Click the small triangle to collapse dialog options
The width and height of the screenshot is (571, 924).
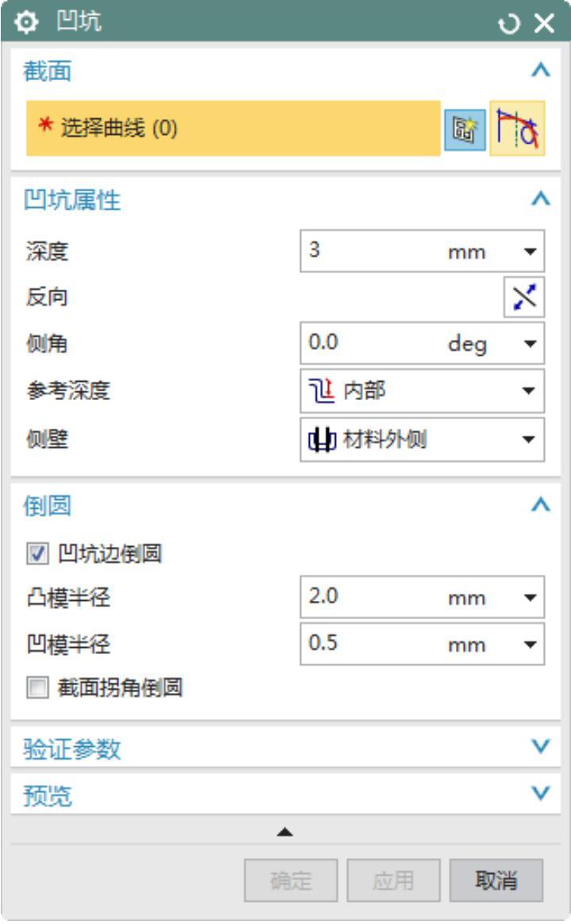[x=284, y=831]
